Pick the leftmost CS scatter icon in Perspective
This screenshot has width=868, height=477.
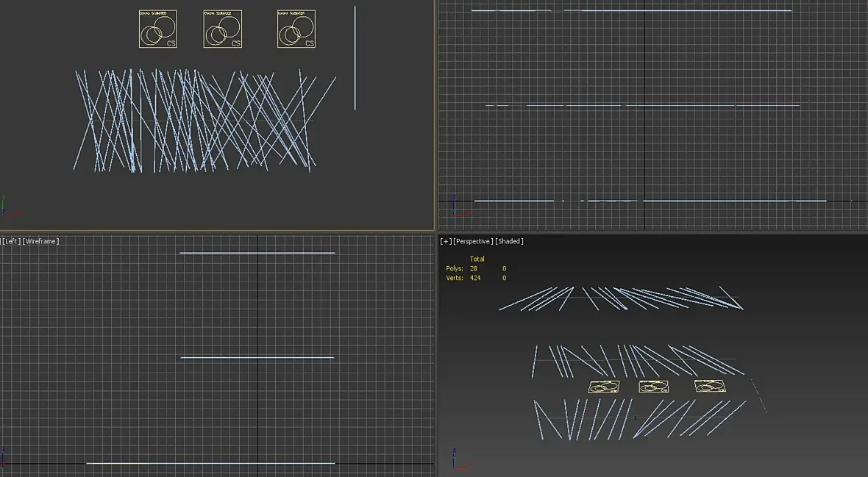[x=603, y=387]
